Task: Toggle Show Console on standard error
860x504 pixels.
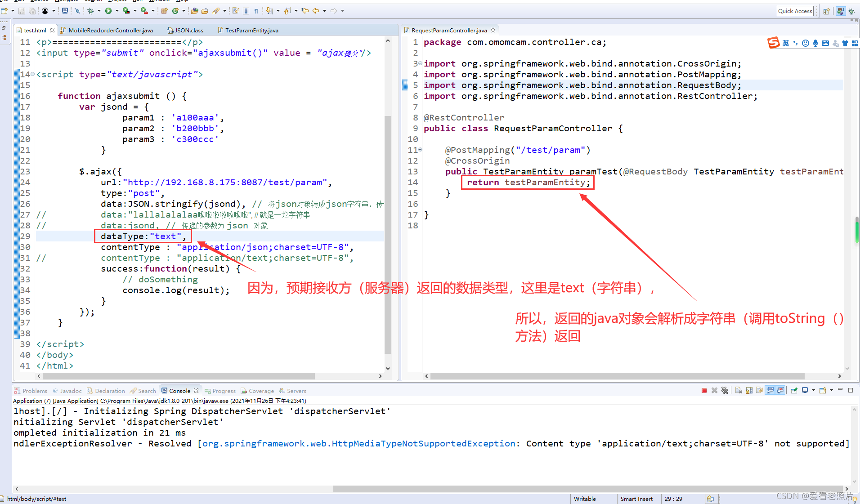Action: coord(780,390)
